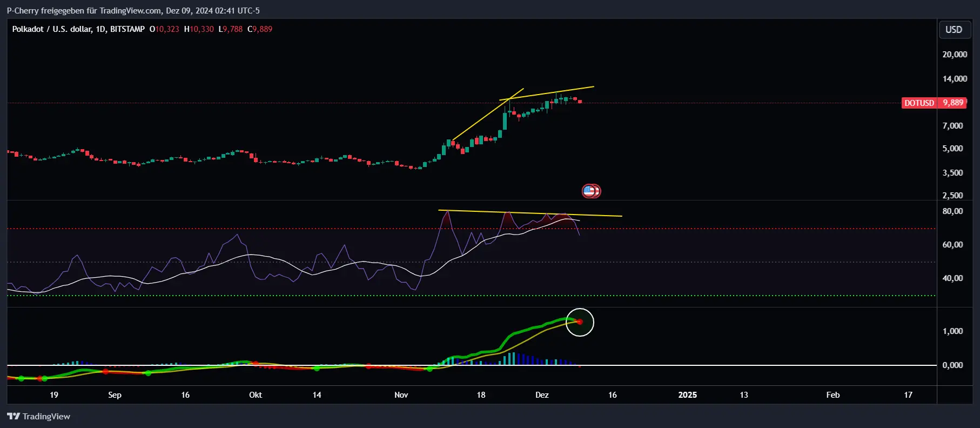Click the 7,000 price axis label
The width and height of the screenshot is (980, 428).
click(x=952, y=126)
